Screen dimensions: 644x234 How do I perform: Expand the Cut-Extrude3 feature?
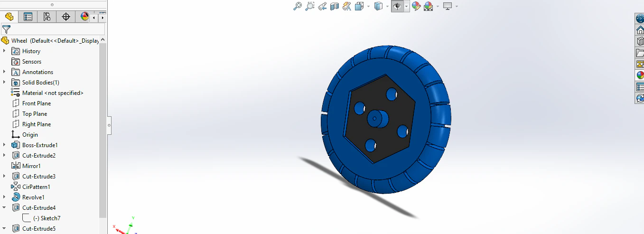coord(4,176)
